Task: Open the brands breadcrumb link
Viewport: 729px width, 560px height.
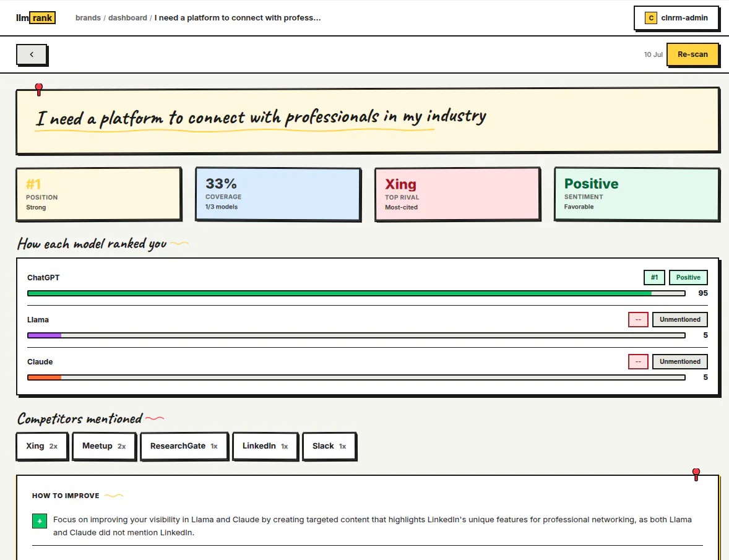Action: pyautogui.click(x=88, y=18)
